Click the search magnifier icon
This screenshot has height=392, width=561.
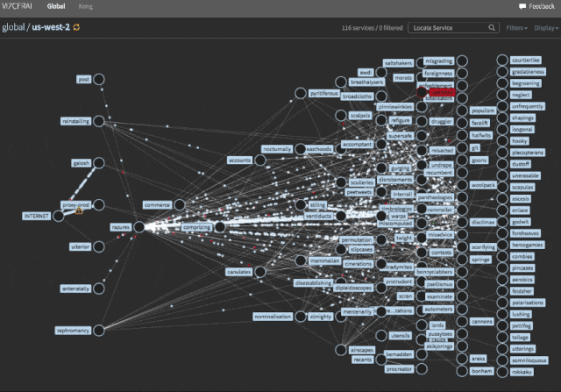(x=485, y=28)
